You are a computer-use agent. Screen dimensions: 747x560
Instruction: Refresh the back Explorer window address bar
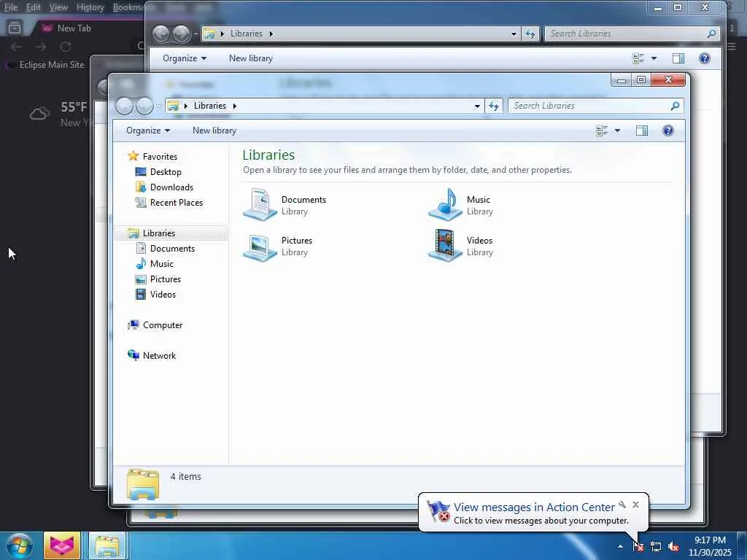click(530, 34)
